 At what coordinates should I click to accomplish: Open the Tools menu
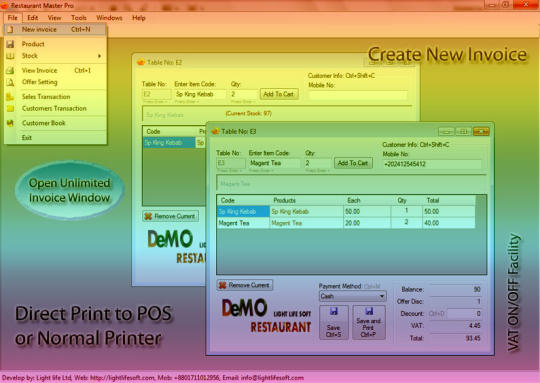tap(79, 18)
